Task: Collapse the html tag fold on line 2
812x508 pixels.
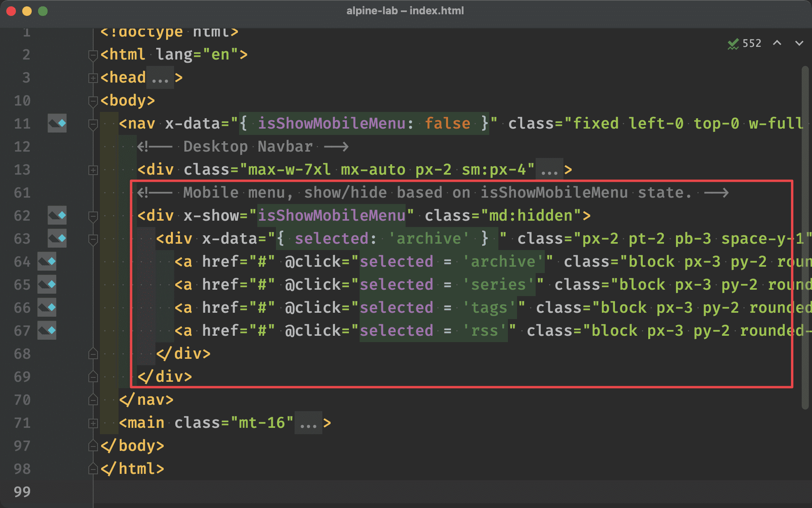Action: click(x=93, y=55)
